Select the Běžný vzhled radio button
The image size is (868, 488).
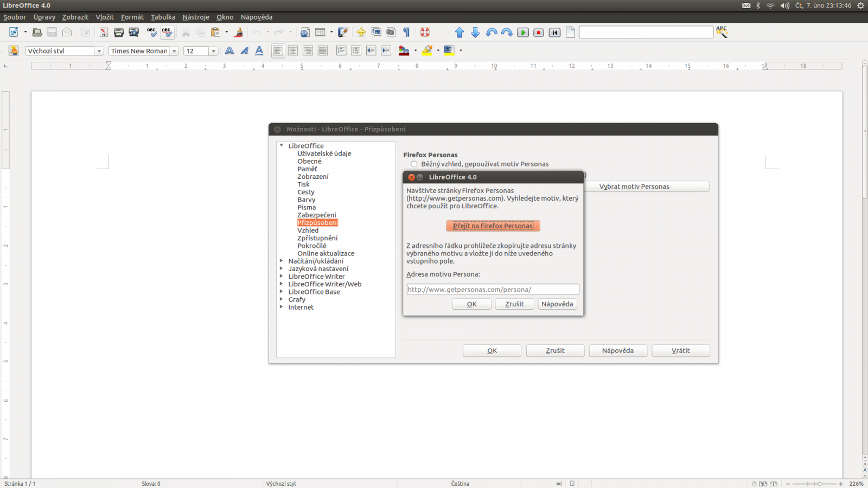[x=414, y=164]
